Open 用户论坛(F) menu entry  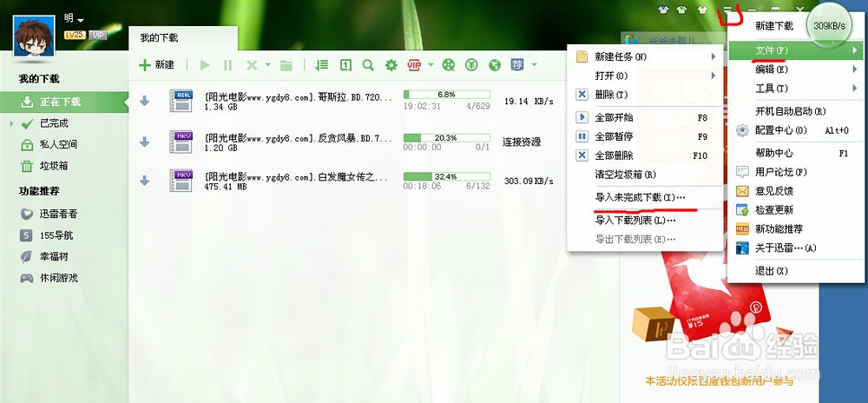795,172
